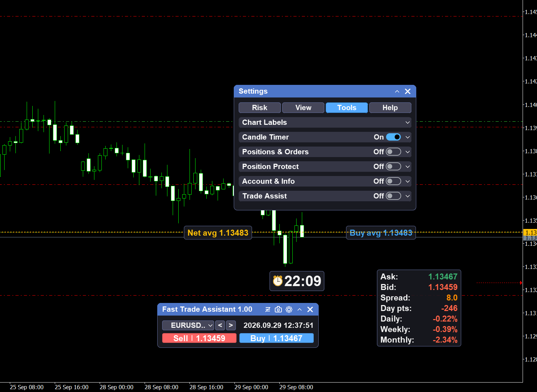Collapse the Fast Trade Assistant panel

click(x=299, y=309)
